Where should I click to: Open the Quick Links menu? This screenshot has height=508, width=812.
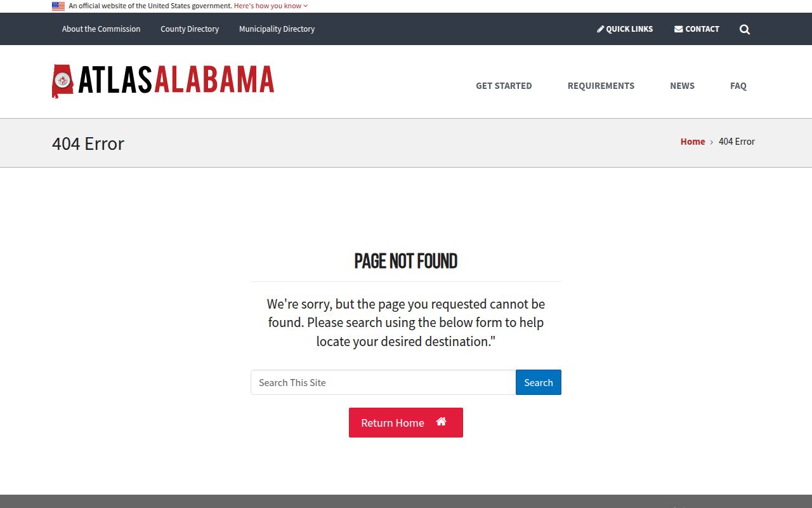tap(629, 29)
